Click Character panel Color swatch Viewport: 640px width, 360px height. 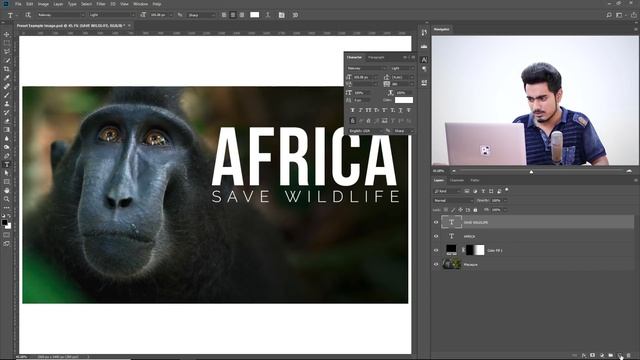pos(404,100)
